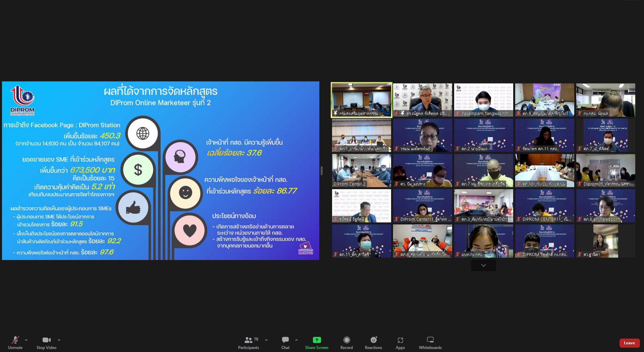Click muted mic icon on กง.กสอ. นิ่มมล tile
The height and width of the screenshot is (352, 644).
579,113
